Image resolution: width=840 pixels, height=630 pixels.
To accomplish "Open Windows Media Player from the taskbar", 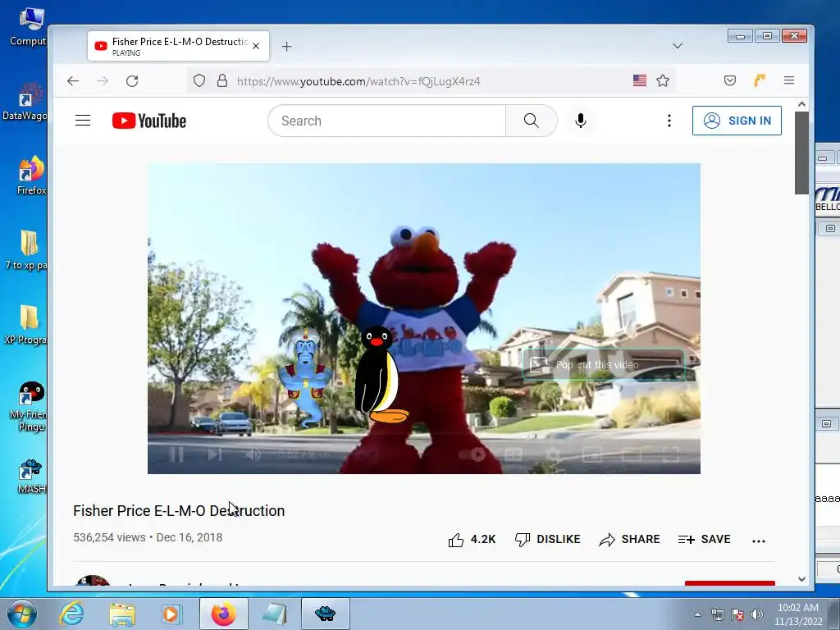I will coord(171,614).
